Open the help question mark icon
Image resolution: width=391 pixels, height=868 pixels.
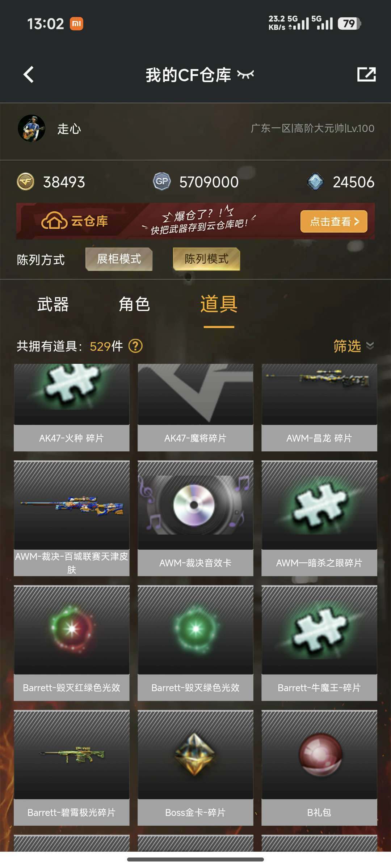[135, 346]
